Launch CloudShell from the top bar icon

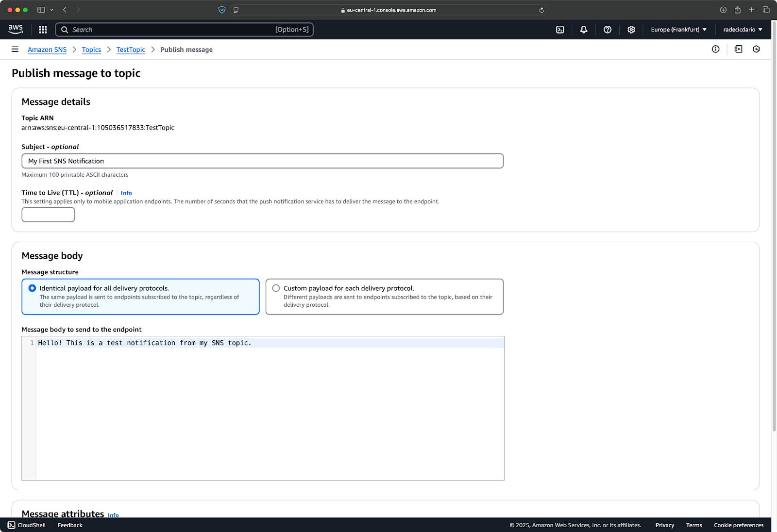560,30
